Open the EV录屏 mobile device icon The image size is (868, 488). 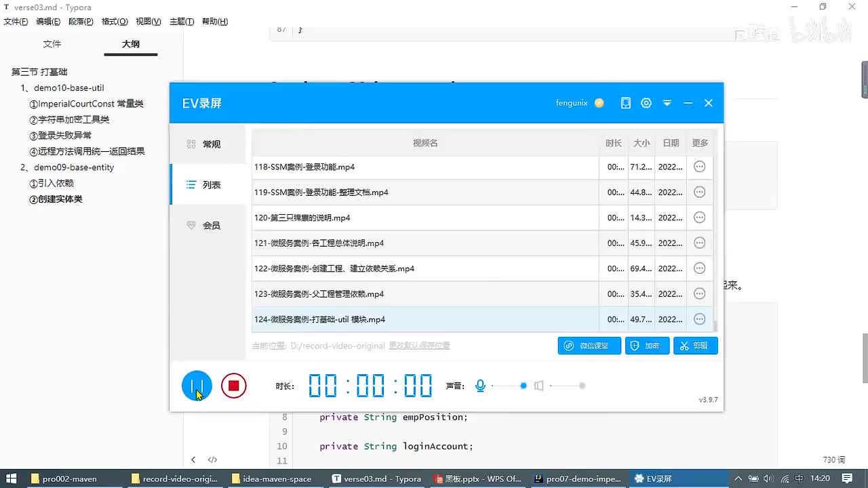point(626,103)
